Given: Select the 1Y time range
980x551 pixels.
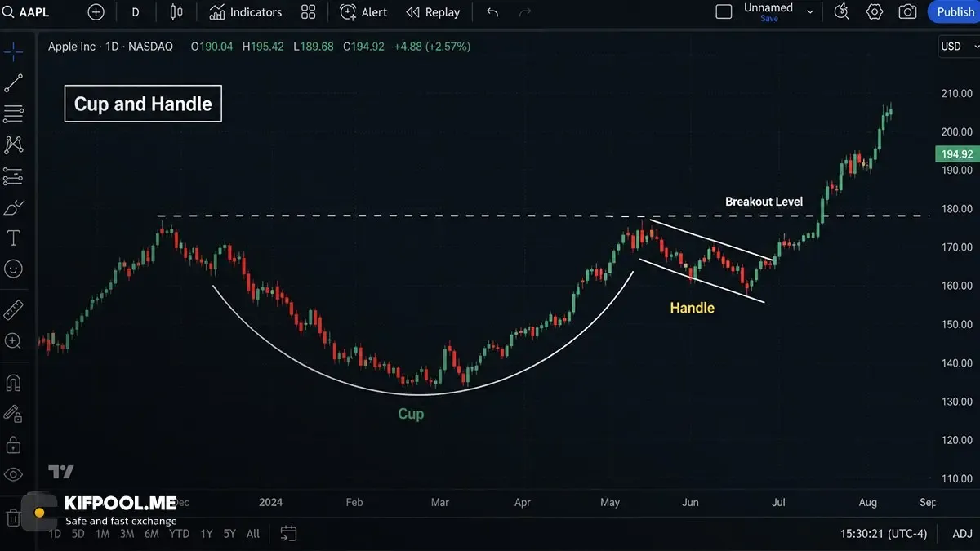Looking at the screenshot, I should coord(206,534).
